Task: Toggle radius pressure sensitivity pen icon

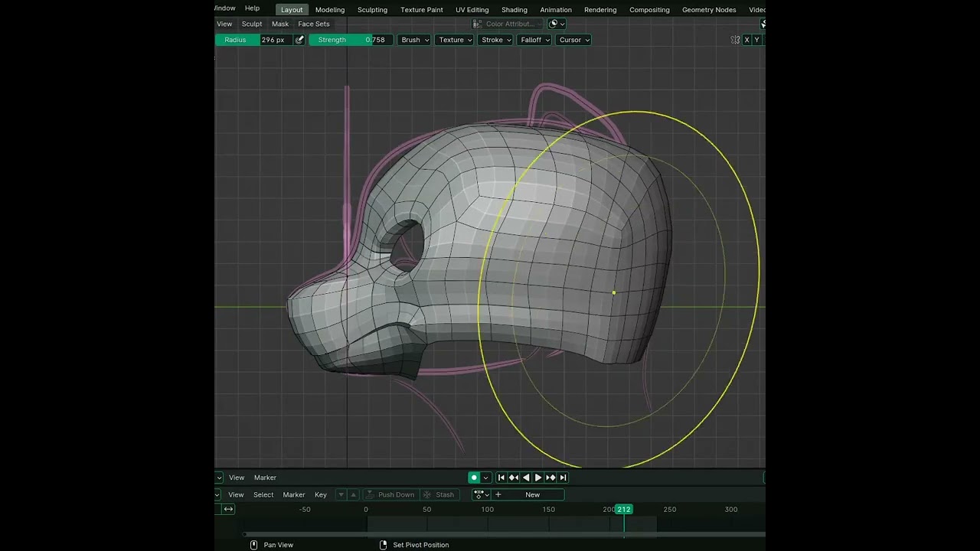Action: [299, 40]
